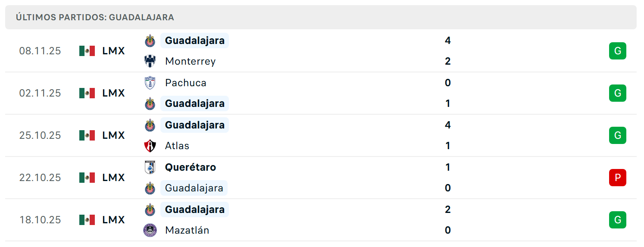644x247 pixels.
Task: Click the Querétaro team crest icon
Action: pyautogui.click(x=150, y=167)
